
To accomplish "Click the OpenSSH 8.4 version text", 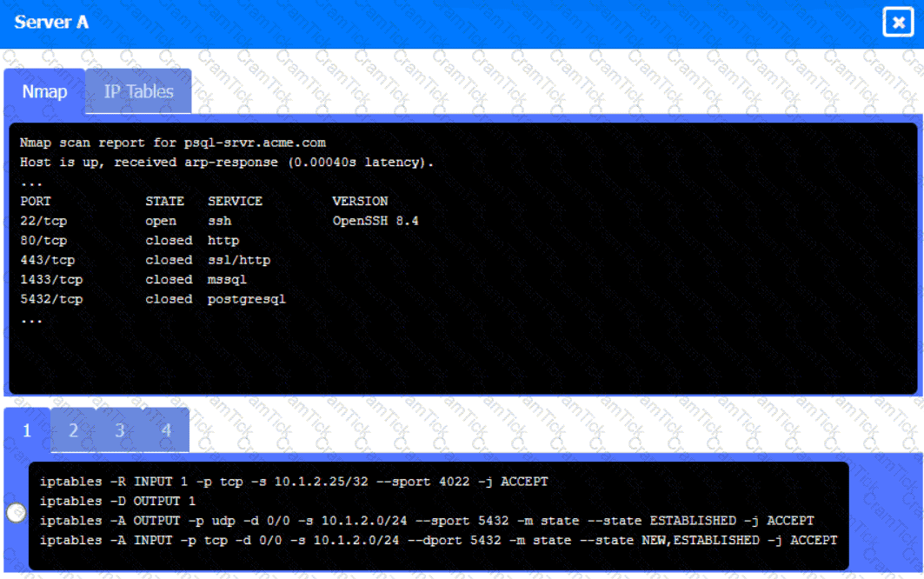I will tap(375, 221).
